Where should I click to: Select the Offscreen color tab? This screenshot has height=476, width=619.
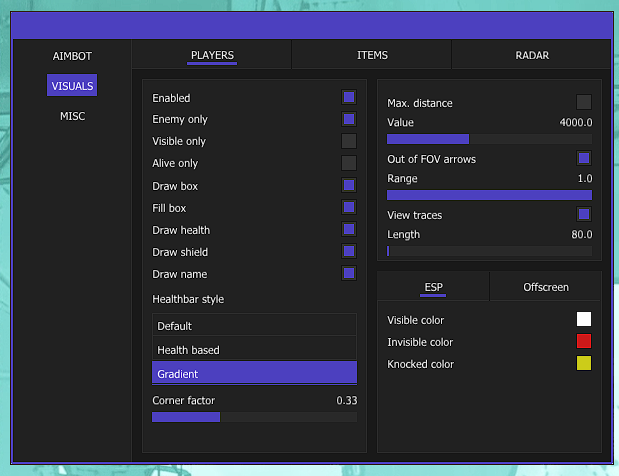tap(545, 287)
